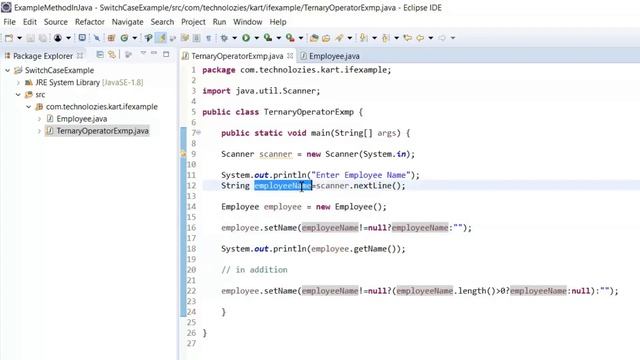Click the Next Annotation toolbar icon
Screen dimensions: 640x360
[363, 38]
